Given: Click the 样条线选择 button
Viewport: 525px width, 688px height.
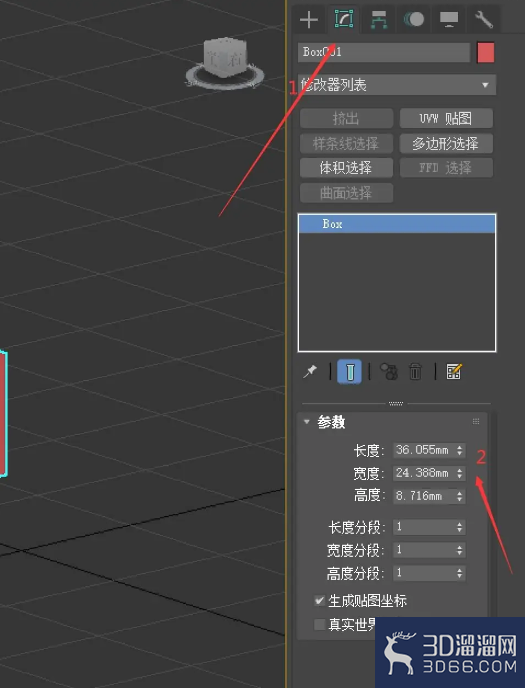Looking at the screenshot, I should coord(346,143).
